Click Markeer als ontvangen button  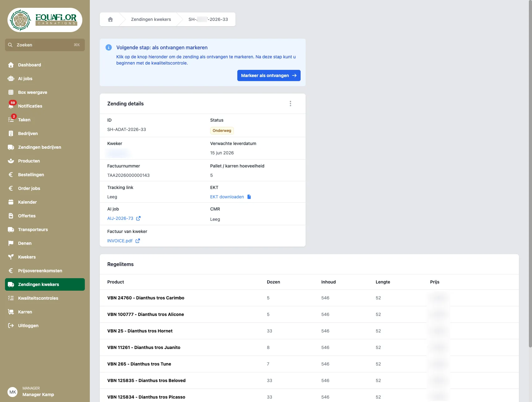click(269, 75)
